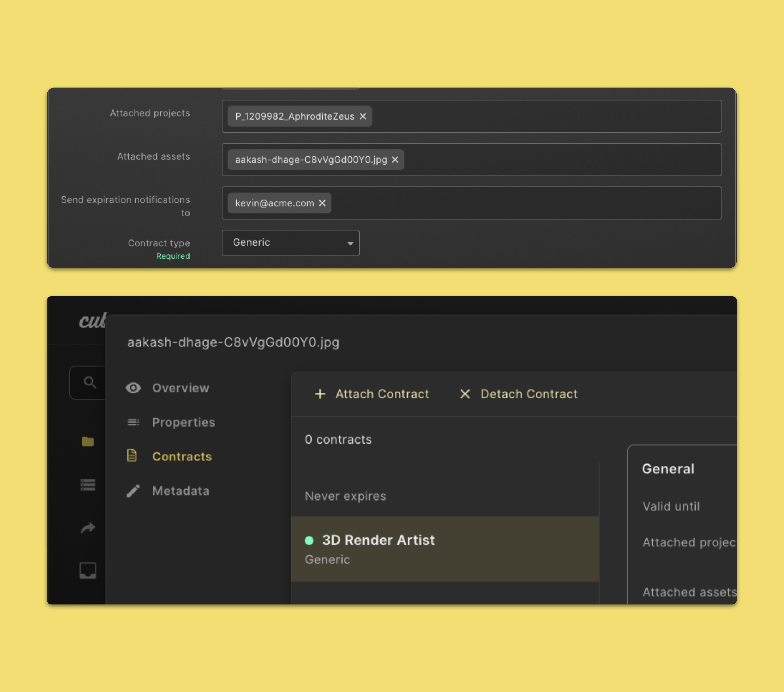Click the search magnifier icon
784x692 pixels.
90,382
